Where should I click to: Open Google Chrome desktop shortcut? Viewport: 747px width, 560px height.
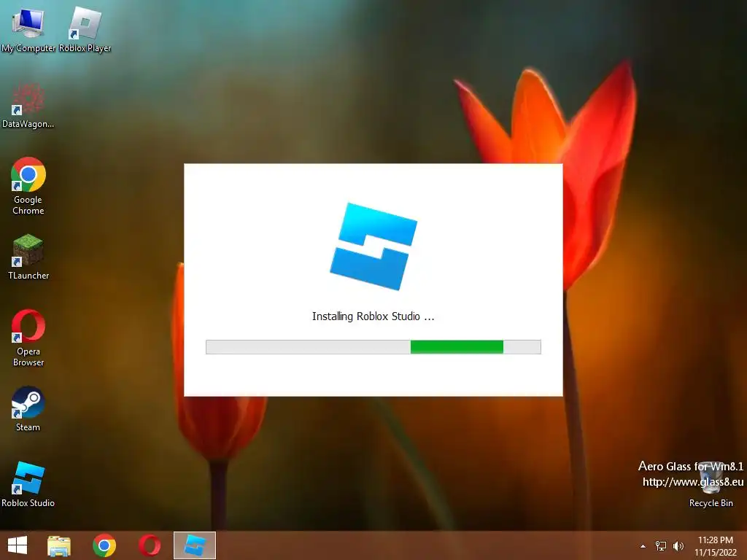[x=28, y=186]
